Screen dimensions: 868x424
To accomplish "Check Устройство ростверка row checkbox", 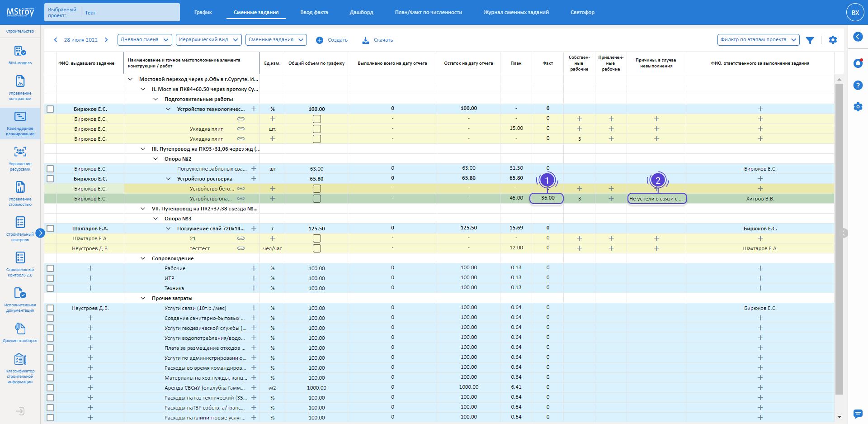I will tap(50, 179).
